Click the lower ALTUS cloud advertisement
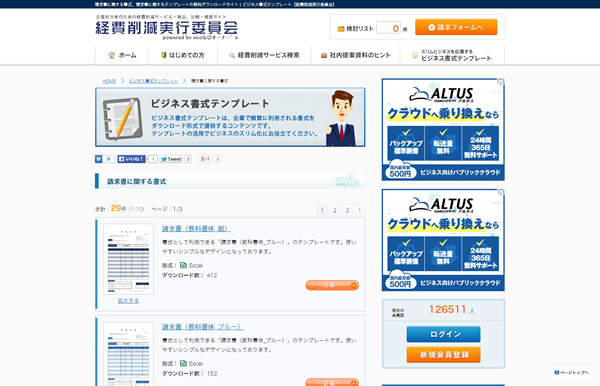600x386 pixels. point(443,240)
